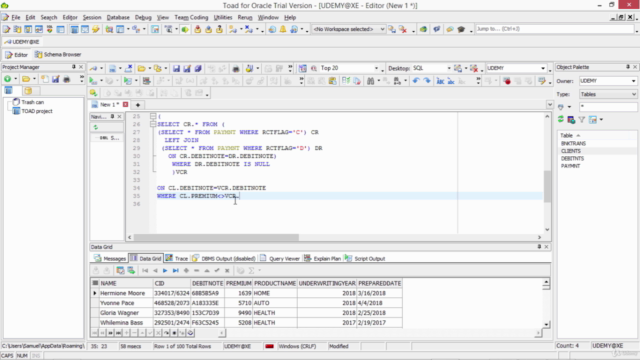Click the red record macro icon
This screenshot has height=360, width=640.
pyautogui.click(x=507, y=81)
